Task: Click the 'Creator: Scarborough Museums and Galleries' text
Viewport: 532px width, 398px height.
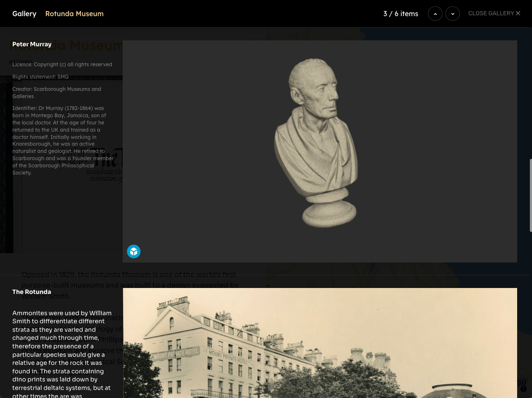Action: click(56, 93)
